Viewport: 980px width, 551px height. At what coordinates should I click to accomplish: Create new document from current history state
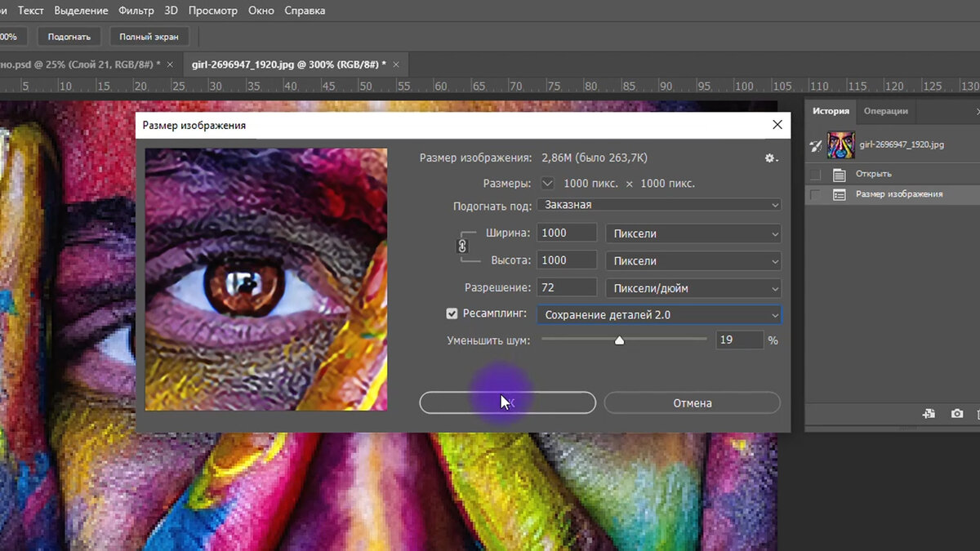(929, 414)
